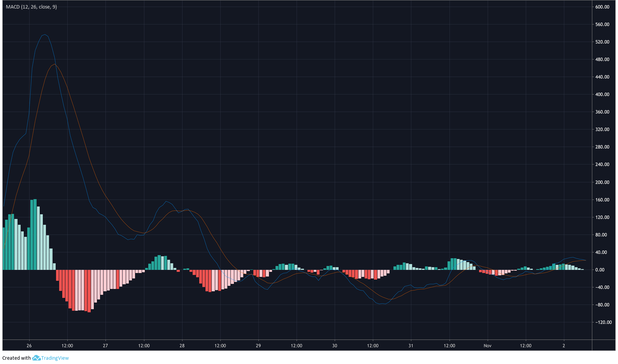The image size is (618, 364).
Task: Click the 480.00 price axis label
Action: coord(602,59)
